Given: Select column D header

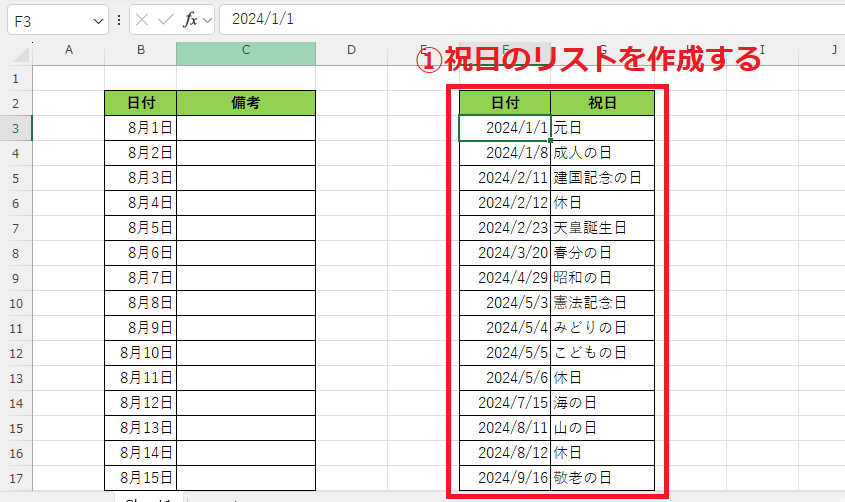Looking at the screenshot, I should [x=351, y=50].
